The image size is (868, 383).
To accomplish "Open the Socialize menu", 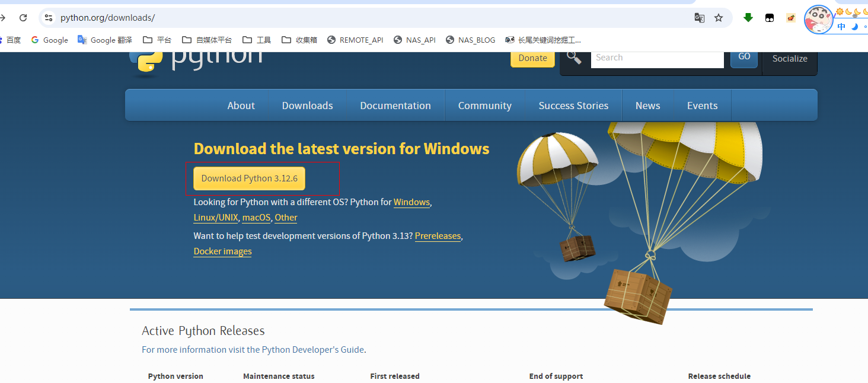I will pos(790,58).
